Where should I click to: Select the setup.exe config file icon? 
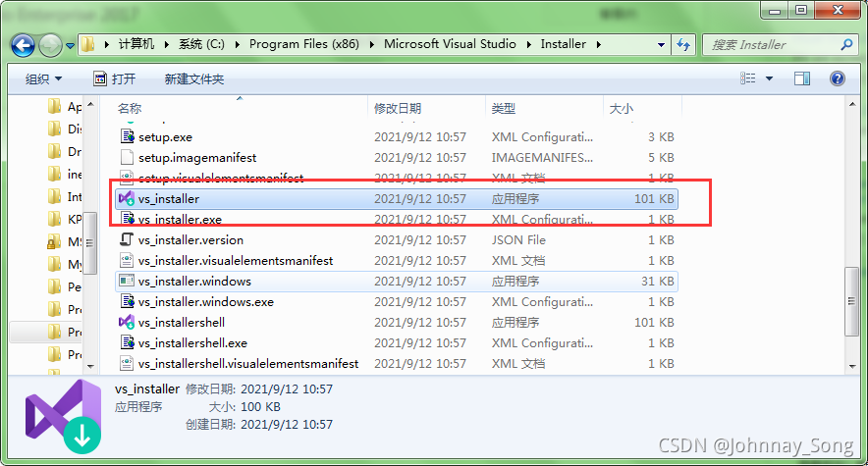[x=128, y=136]
